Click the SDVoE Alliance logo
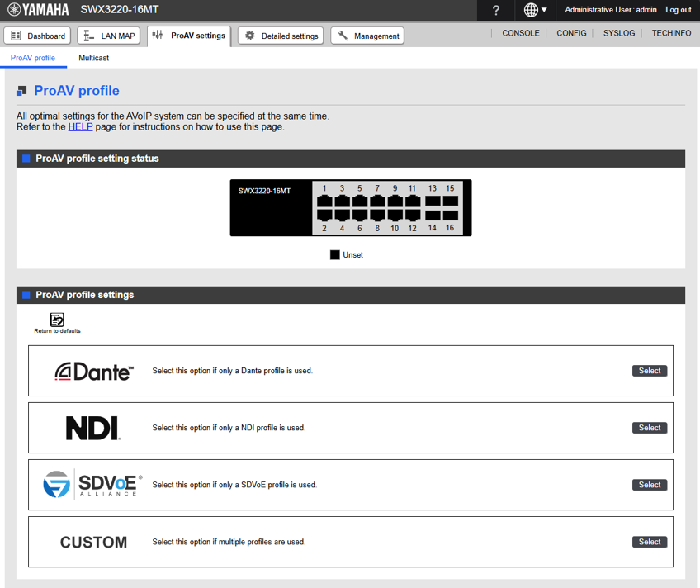The height and width of the screenshot is (588, 700). pos(92,485)
